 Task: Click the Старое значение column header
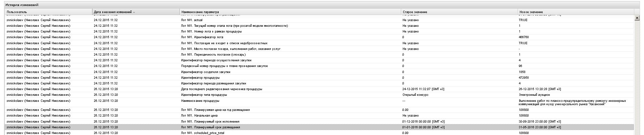pos(460,12)
